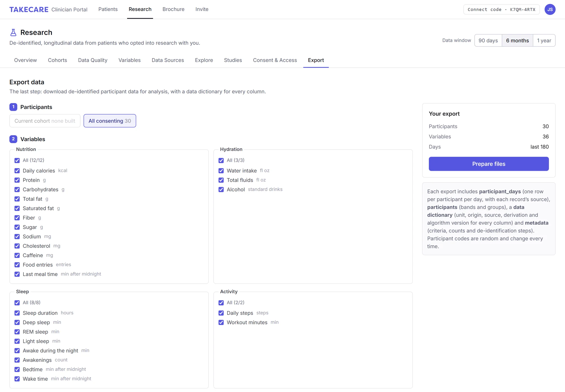Click the Research flask icon
Screen dimensions: 565x392
tap(13, 32)
